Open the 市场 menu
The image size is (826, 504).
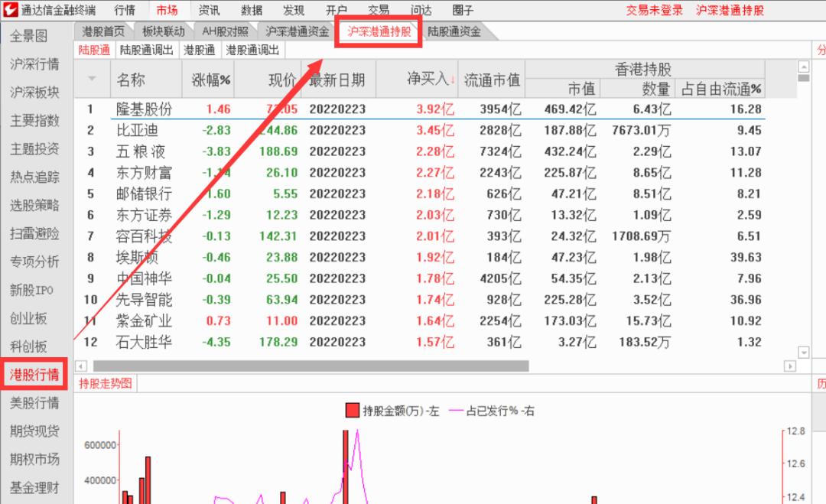coord(167,10)
